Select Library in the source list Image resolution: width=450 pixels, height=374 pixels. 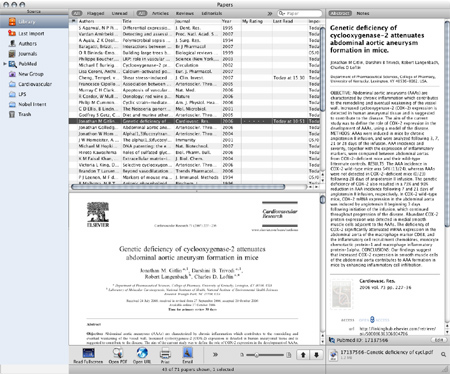point(34,22)
